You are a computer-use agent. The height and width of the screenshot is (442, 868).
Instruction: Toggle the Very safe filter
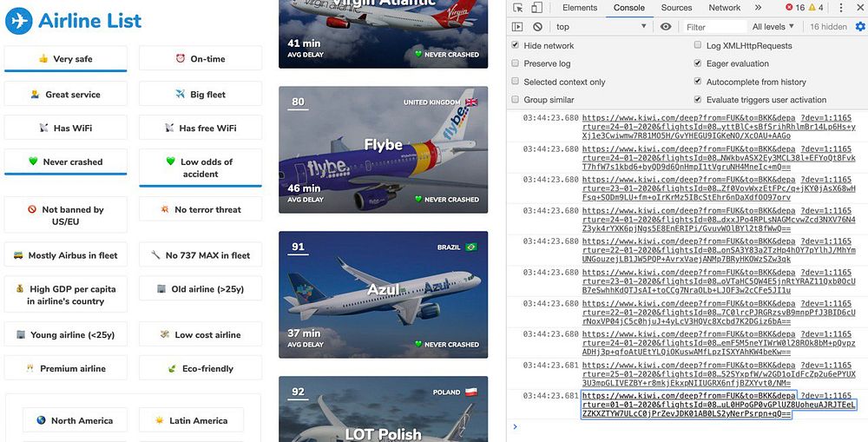(65, 59)
